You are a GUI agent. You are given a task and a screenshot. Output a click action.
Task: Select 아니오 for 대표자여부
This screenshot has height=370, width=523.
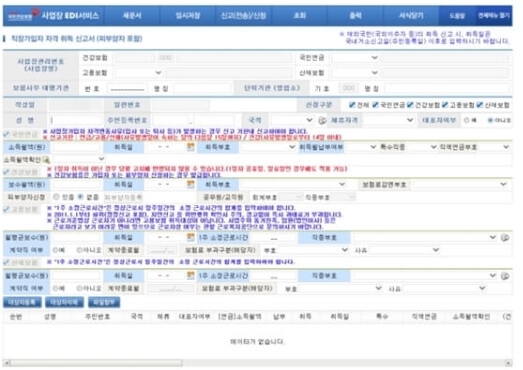[x=490, y=120]
